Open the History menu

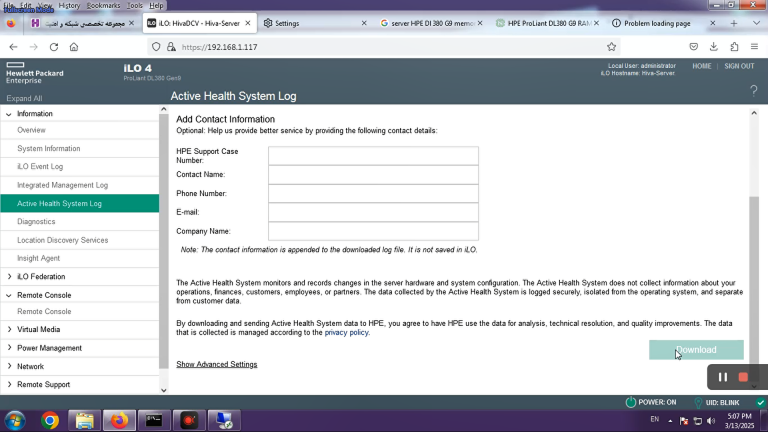[x=69, y=5]
